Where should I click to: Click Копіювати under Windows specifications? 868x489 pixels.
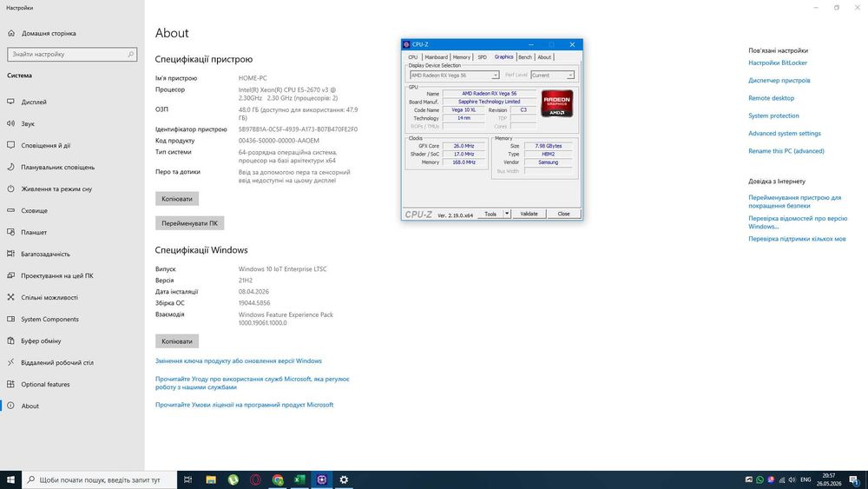coord(177,341)
